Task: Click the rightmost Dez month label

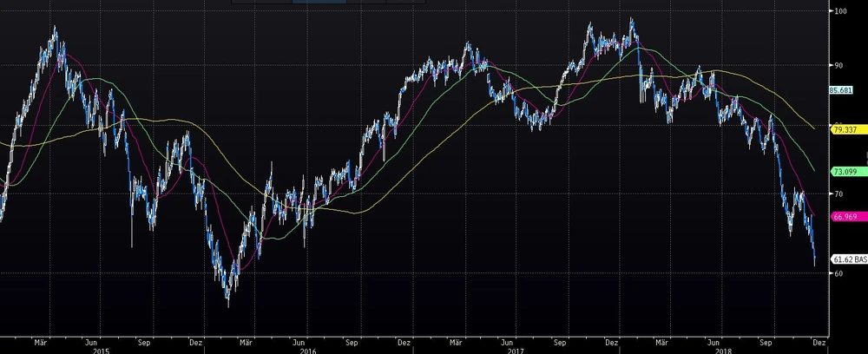Action: 819,341
